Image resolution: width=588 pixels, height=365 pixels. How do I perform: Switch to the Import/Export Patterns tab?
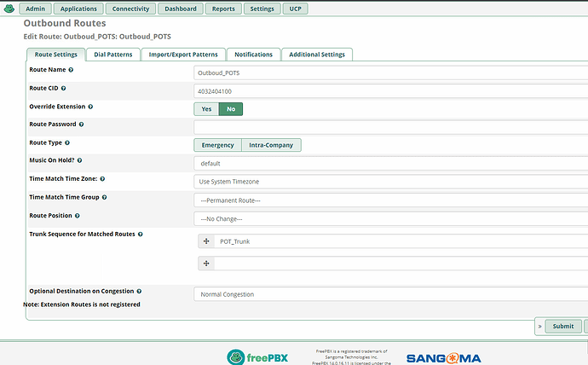coord(183,55)
